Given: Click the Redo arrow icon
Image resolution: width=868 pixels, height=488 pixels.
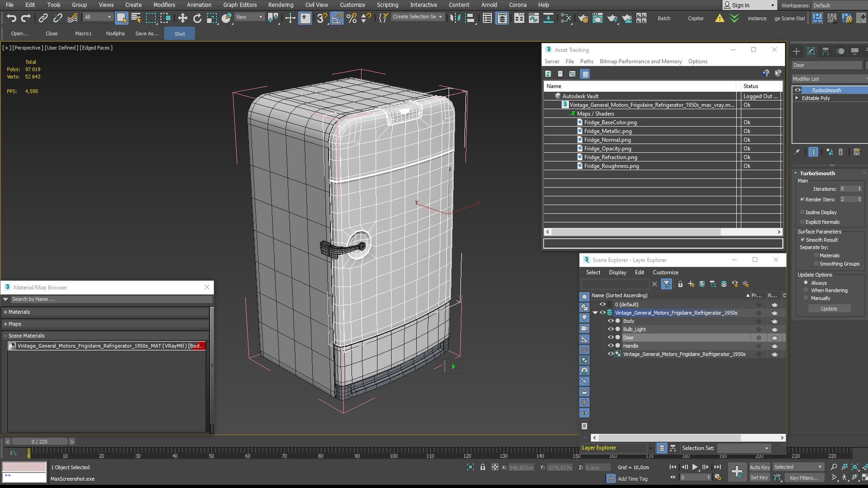Looking at the screenshot, I should point(26,18).
